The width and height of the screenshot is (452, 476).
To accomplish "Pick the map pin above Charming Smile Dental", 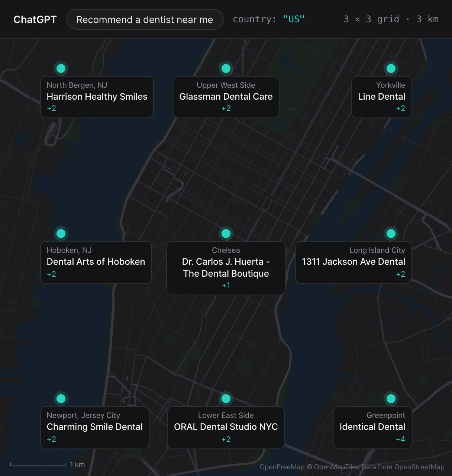I will click(61, 399).
